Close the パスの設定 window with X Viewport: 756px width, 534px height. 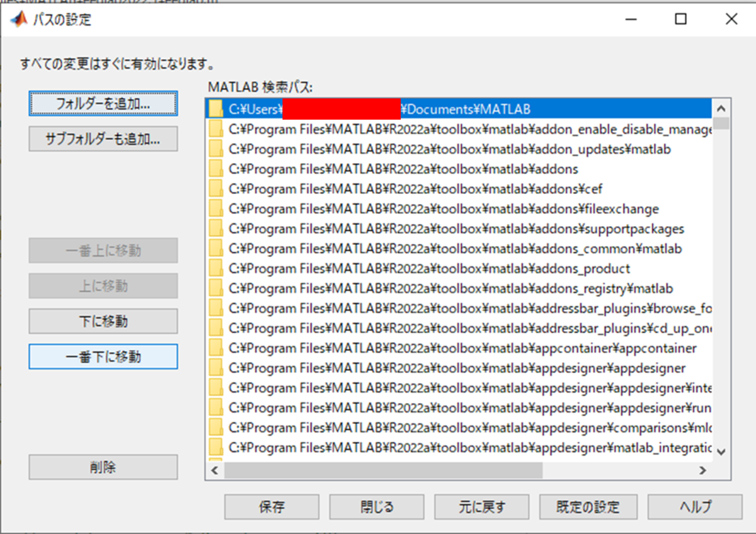[731, 19]
